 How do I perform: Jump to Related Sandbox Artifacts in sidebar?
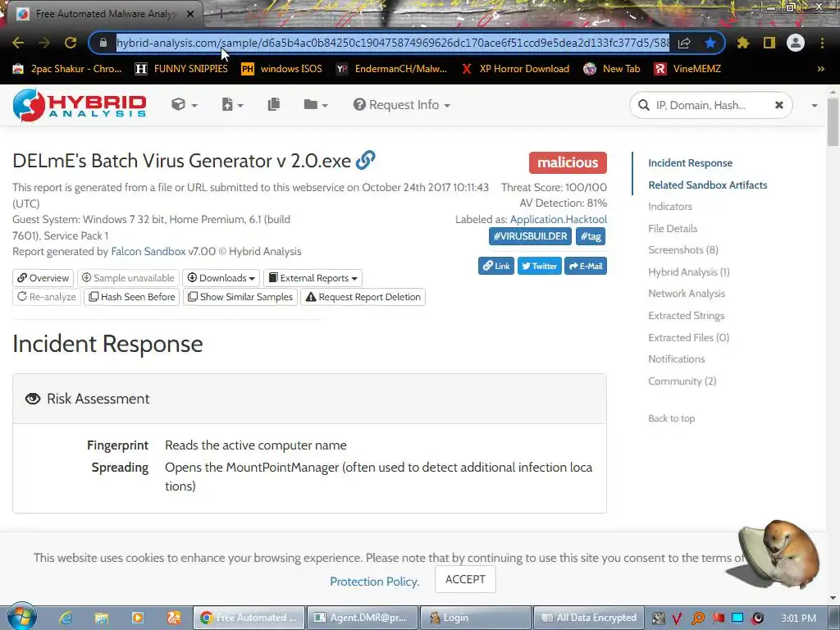coord(708,185)
